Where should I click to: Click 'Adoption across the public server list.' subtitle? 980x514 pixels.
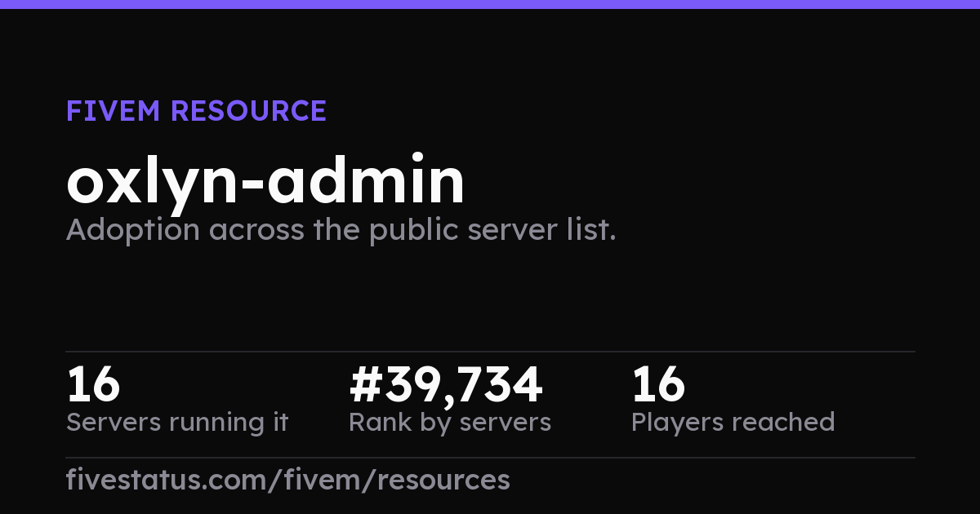[341, 231]
